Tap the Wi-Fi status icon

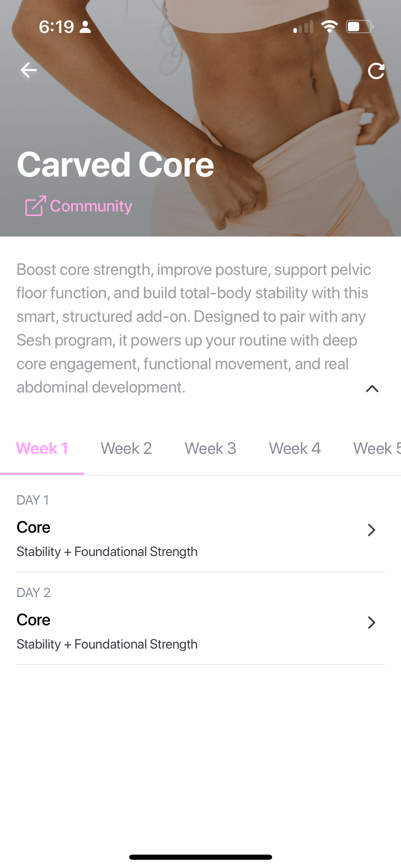(329, 27)
